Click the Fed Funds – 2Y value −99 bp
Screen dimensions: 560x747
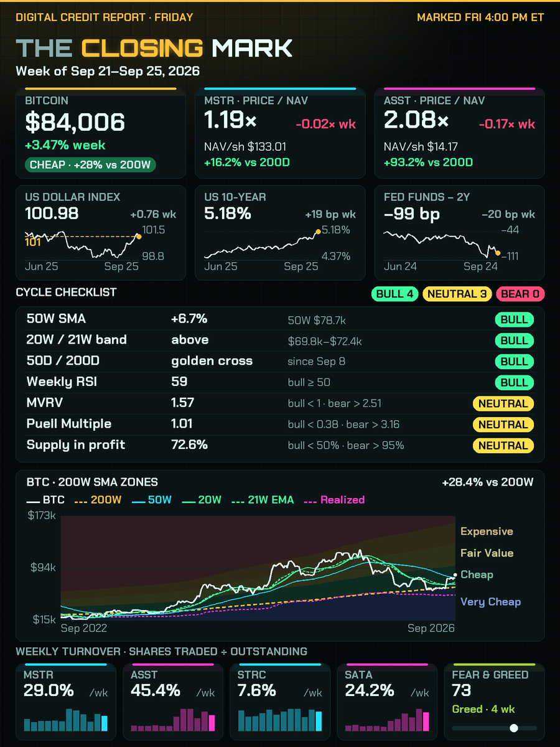click(x=411, y=214)
